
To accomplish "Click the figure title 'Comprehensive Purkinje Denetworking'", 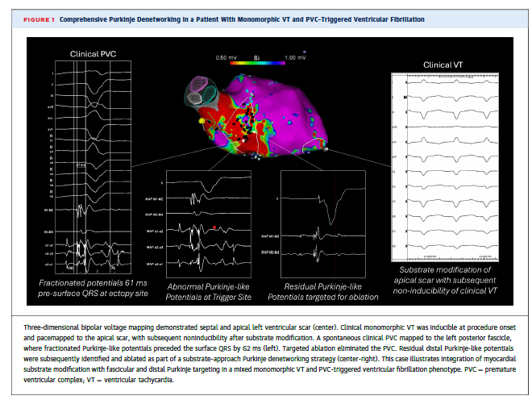I will (x=120, y=19).
